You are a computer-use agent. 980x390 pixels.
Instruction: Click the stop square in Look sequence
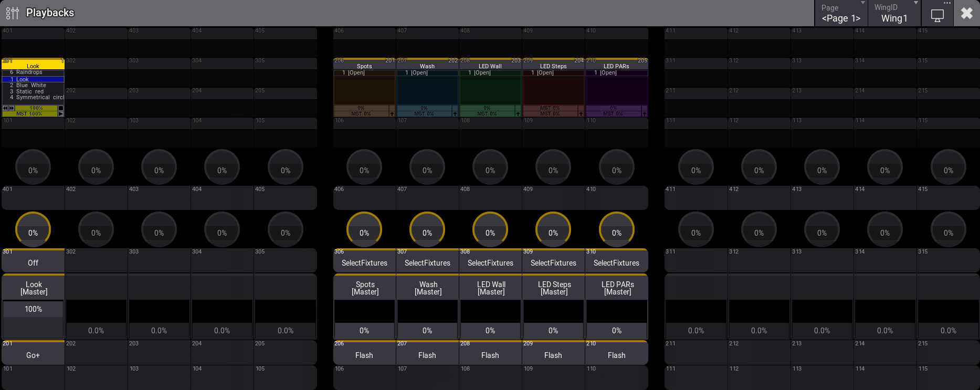tap(61, 108)
